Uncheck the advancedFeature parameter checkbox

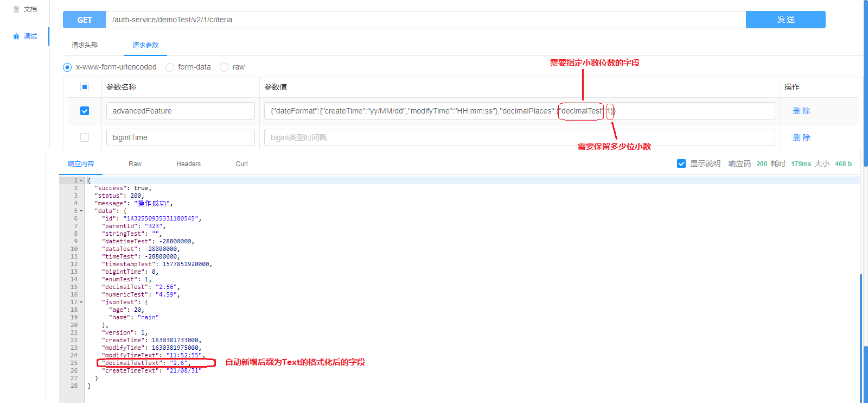pos(85,111)
